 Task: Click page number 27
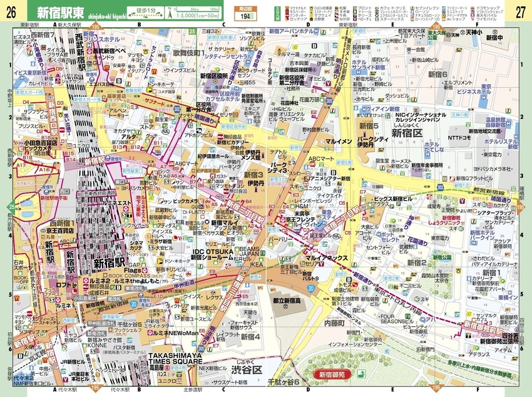520,13
